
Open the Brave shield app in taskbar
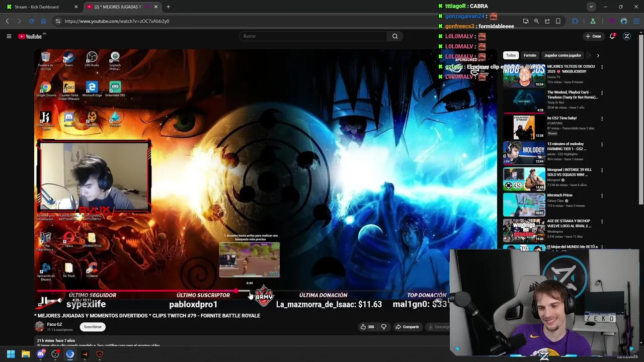pos(100,354)
